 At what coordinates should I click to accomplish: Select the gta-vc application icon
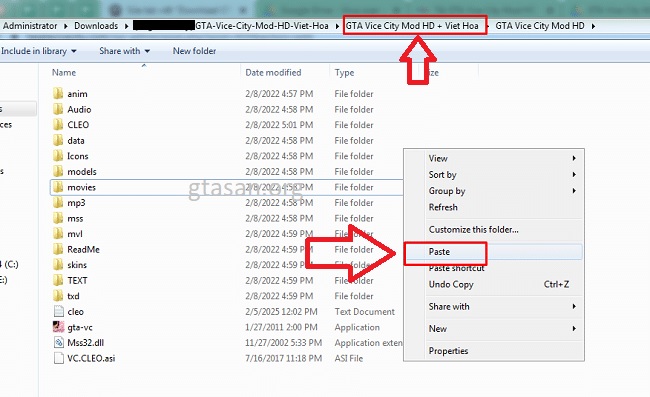coord(58,327)
